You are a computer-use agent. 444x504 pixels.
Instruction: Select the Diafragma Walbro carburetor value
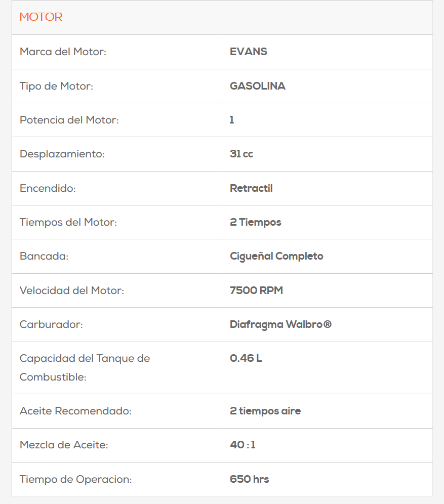pyautogui.click(x=280, y=324)
